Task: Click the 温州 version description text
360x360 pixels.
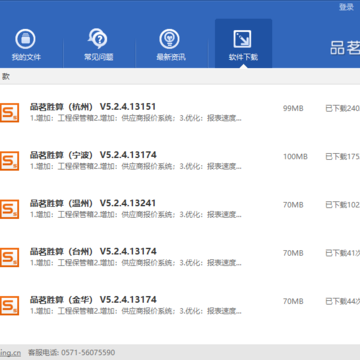Action: point(136,215)
